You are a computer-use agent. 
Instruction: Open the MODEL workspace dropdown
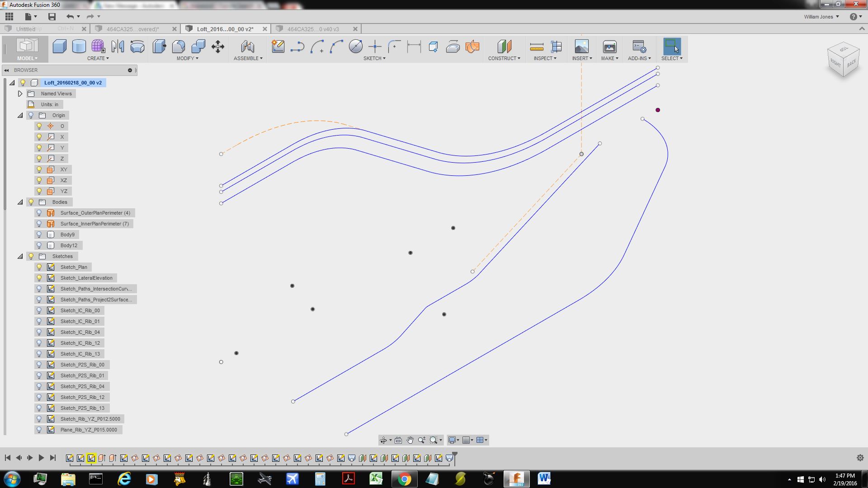[x=27, y=58]
